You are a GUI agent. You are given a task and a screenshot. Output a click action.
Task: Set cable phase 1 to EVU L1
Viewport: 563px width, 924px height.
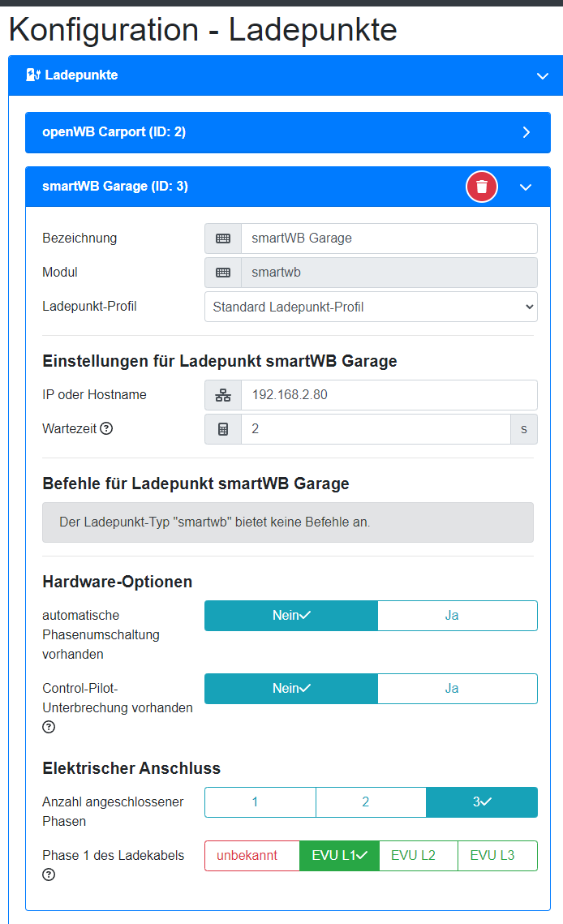[340, 856]
